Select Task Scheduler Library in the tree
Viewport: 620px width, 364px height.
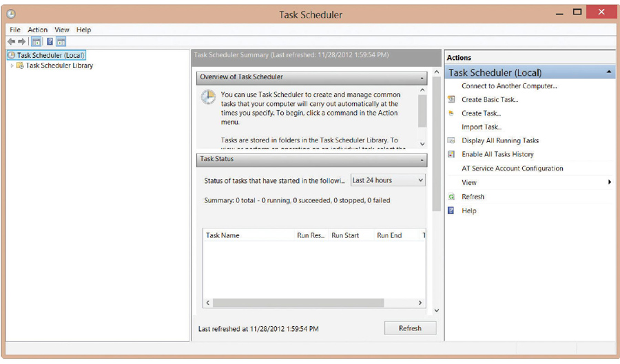[59, 65]
